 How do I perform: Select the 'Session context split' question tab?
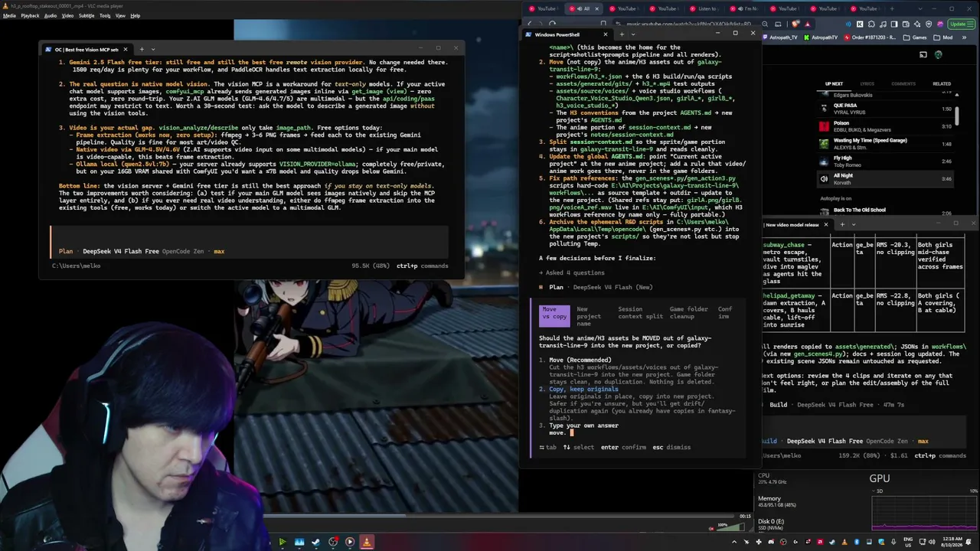[641, 313]
